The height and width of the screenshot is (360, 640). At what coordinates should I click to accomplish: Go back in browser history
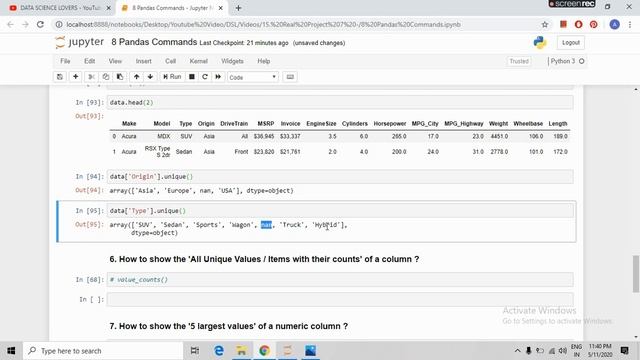point(11,24)
